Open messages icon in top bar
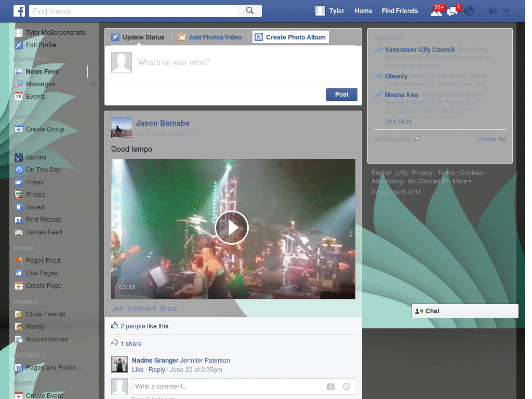The image size is (532, 399). tap(454, 11)
